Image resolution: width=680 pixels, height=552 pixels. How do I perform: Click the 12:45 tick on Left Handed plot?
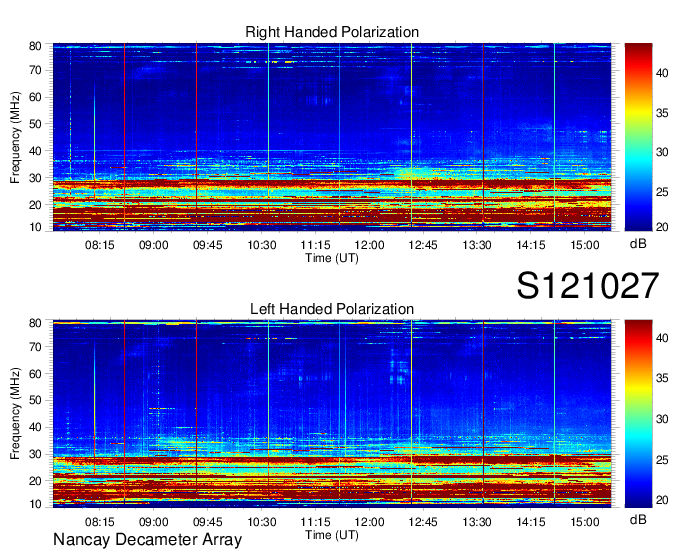(x=423, y=522)
